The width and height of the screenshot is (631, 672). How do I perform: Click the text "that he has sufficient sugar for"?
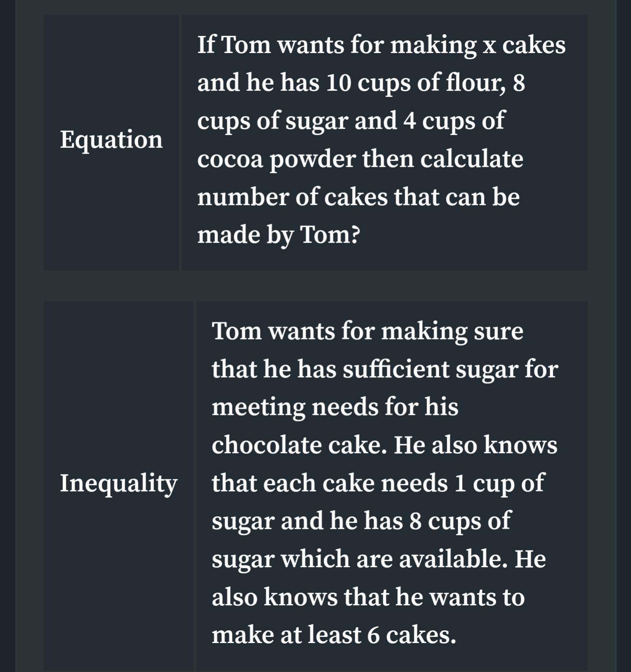[x=385, y=369]
